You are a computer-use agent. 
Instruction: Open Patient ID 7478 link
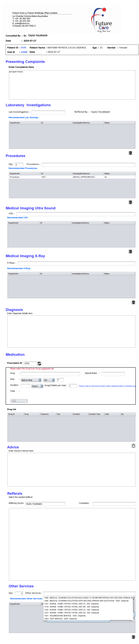[x=23, y=48]
